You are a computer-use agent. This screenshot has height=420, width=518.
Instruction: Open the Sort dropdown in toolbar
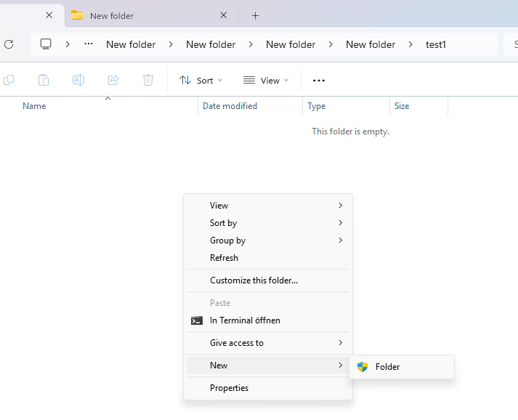click(201, 81)
